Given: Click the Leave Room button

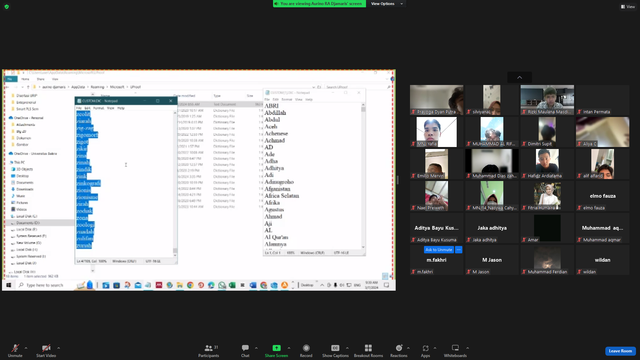Looking at the screenshot, I should pos(620,351).
